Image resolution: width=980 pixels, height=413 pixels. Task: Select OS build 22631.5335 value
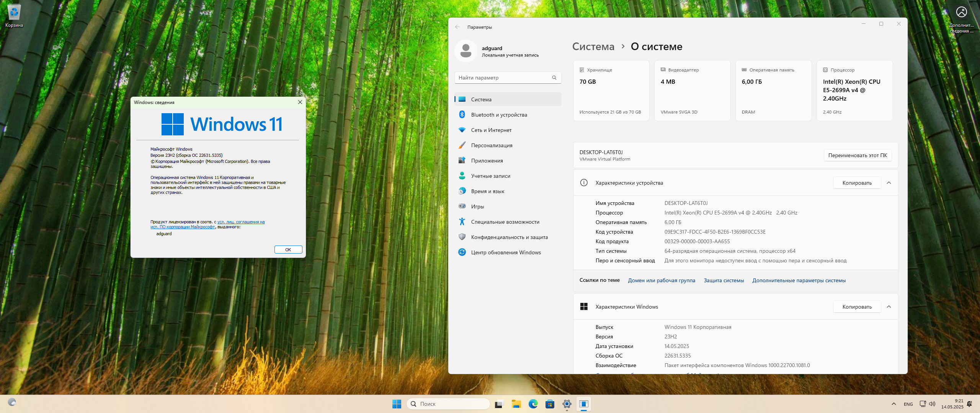tap(678, 356)
